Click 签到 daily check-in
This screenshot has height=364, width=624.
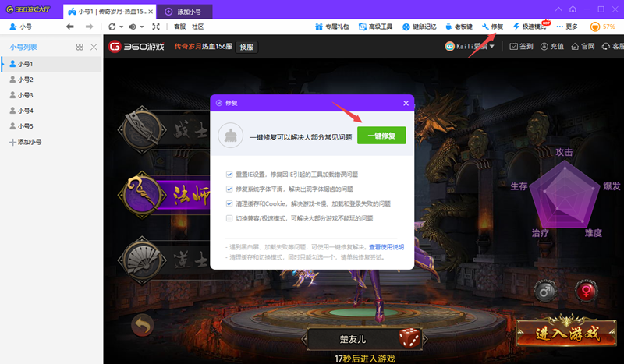521,47
